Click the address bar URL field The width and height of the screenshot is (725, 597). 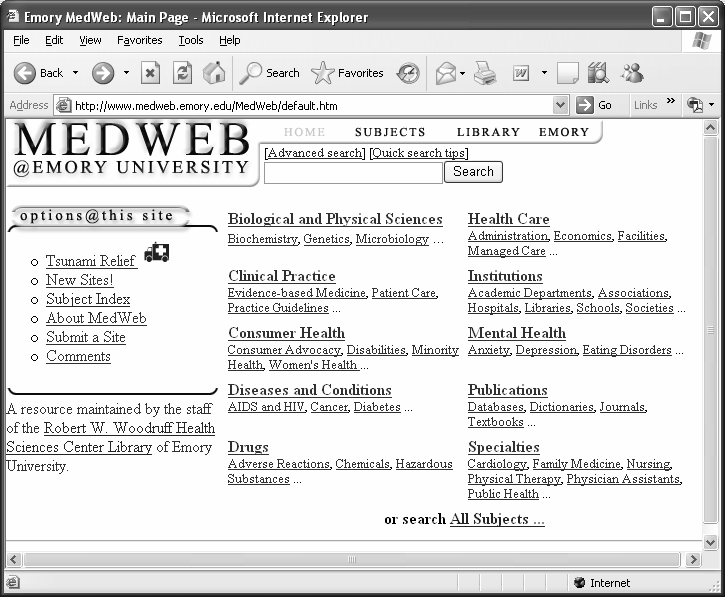tap(305, 106)
